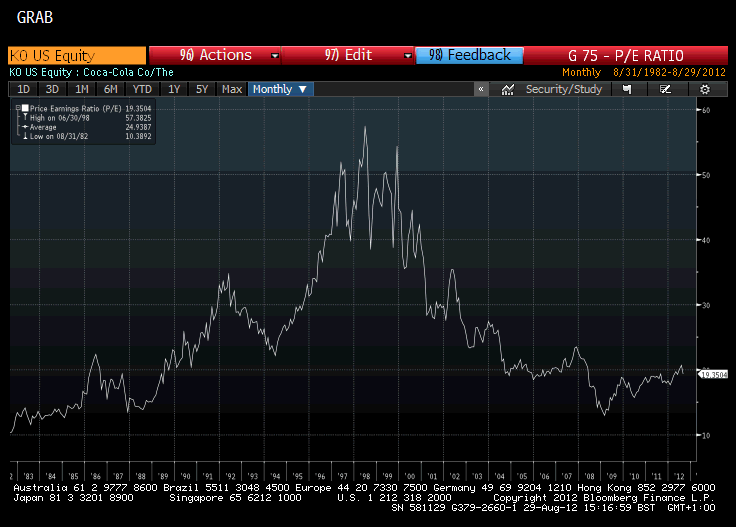The image size is (736, 527).
Task: Select the 6M time range
Action: (x=111, y=89)
